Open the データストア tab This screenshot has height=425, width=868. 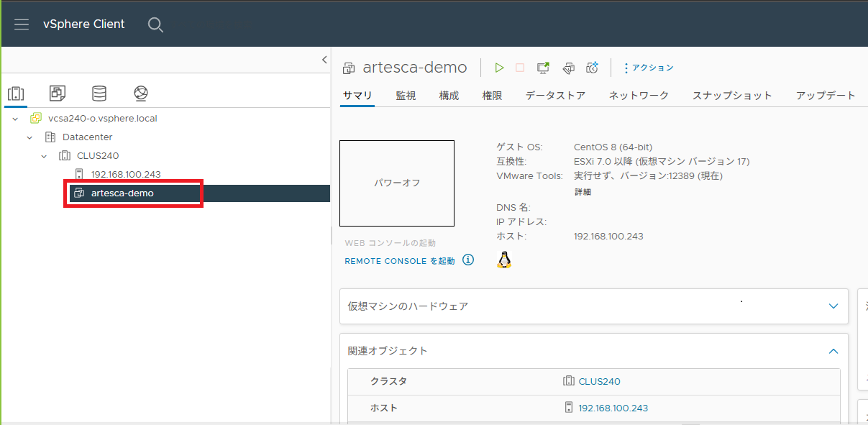pyautogui.click(x=555, y=96)
